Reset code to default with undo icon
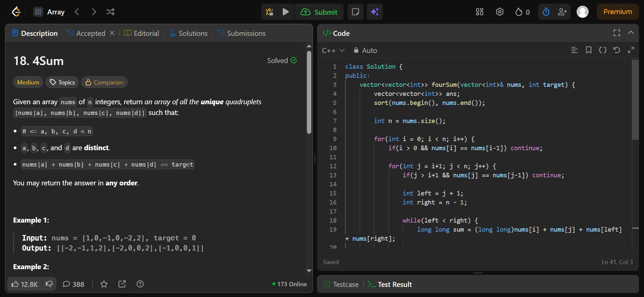644x297 pixels. click(x=616, y=50)
